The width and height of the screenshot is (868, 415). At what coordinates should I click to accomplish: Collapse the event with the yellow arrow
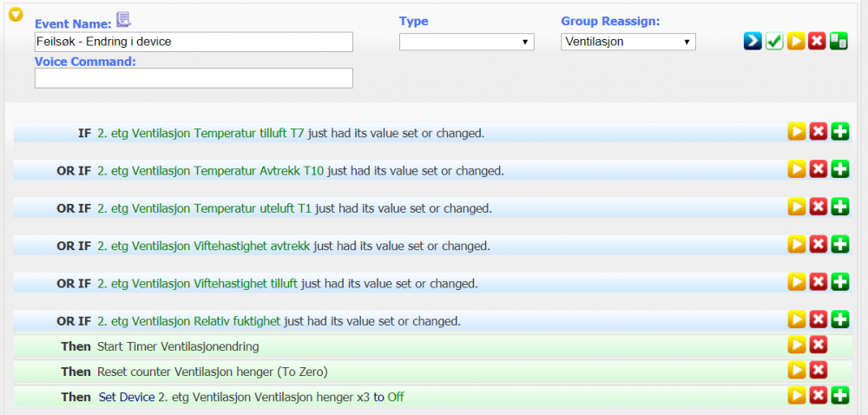coord(16,15)
